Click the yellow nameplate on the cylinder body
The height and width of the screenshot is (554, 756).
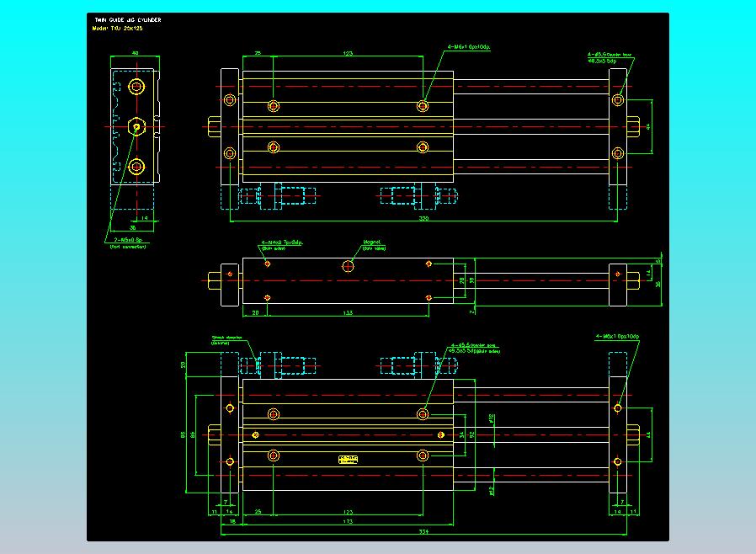point(348,459)
